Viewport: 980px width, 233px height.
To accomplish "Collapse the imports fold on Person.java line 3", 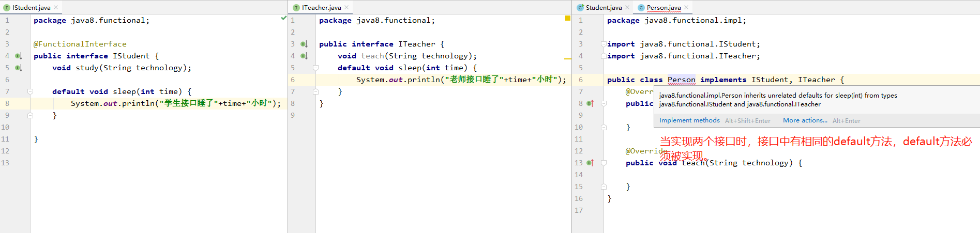I will pos(604,44).
